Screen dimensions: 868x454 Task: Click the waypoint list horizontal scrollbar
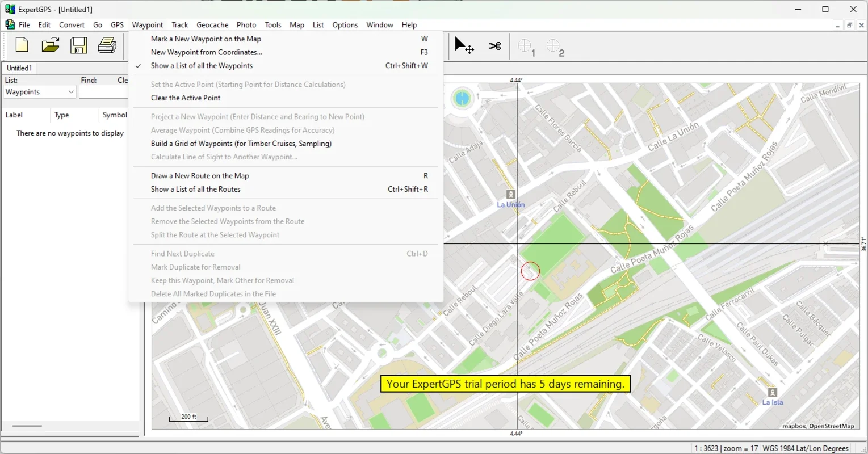(27, 426)
